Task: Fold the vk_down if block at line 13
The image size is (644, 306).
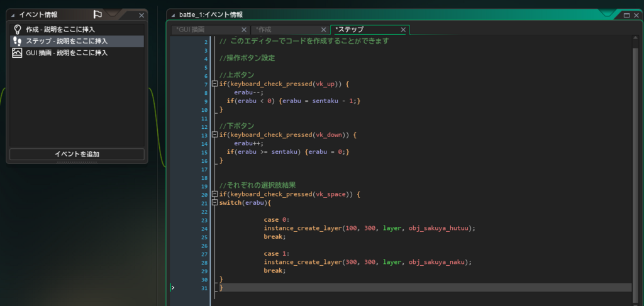Action: [215, 135]
